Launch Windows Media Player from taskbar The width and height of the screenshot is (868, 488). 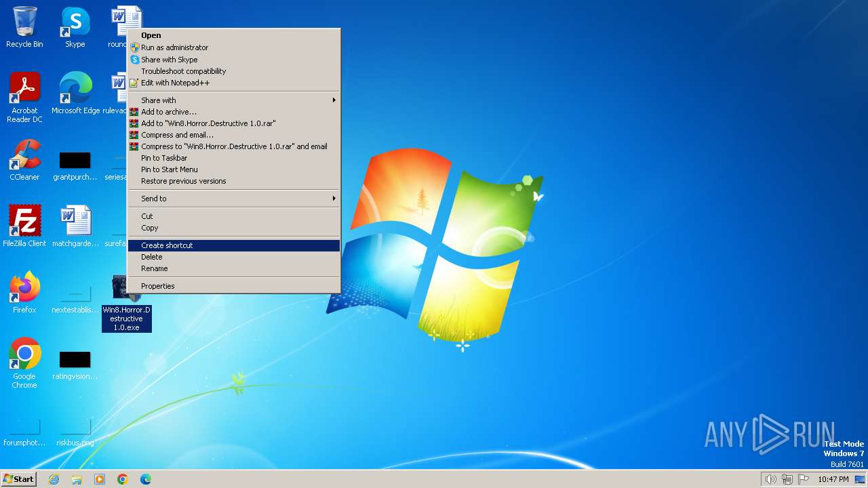pos(100,479)
